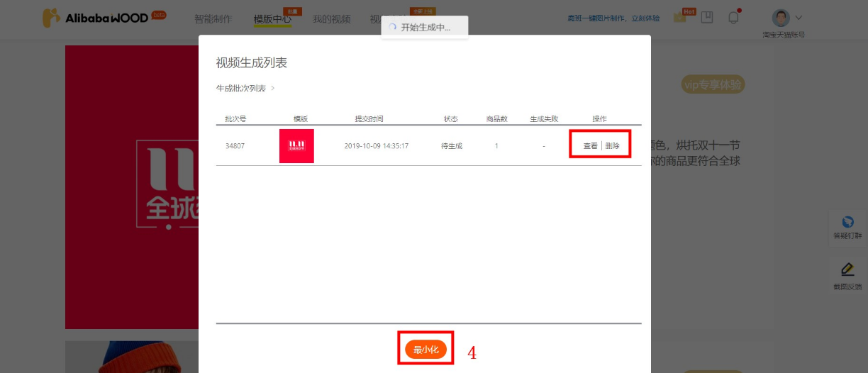Click the 开始生成中 loading toast

425,28
